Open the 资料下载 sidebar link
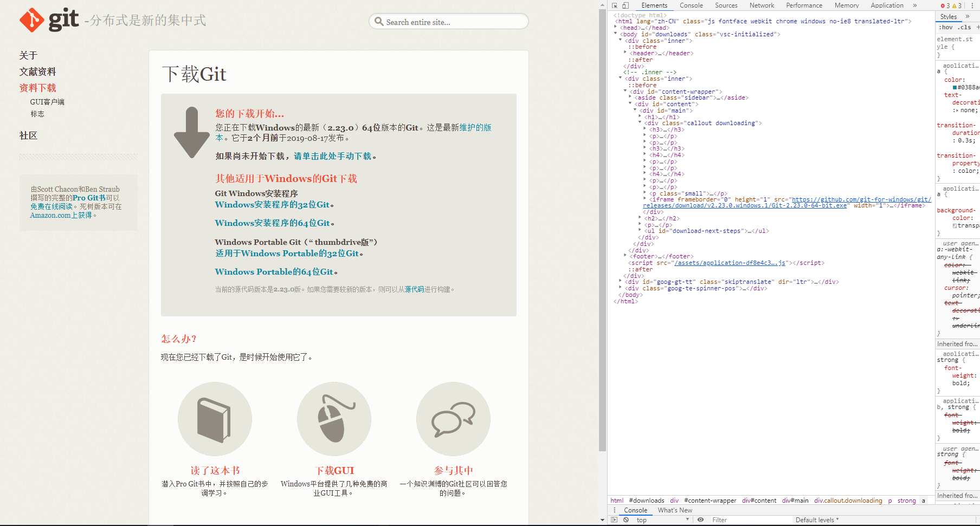This screenshot has width=980, height=526. (37, 88)
